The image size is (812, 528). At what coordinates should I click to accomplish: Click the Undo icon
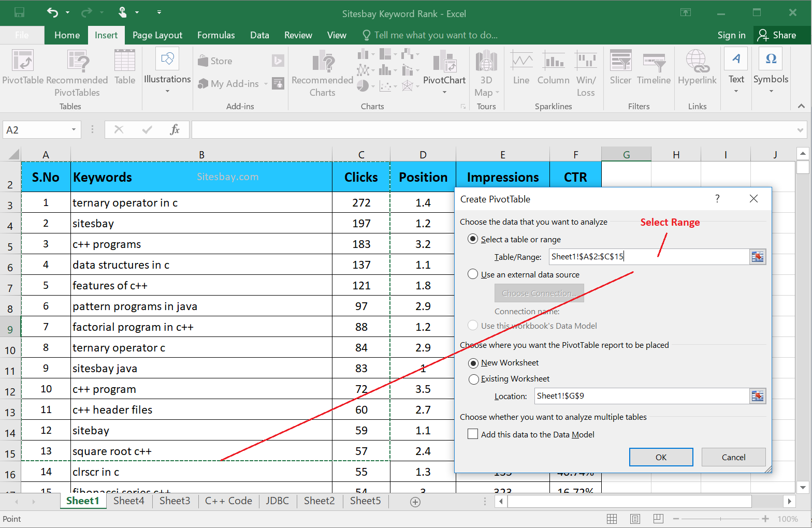(x=53, y=12)
